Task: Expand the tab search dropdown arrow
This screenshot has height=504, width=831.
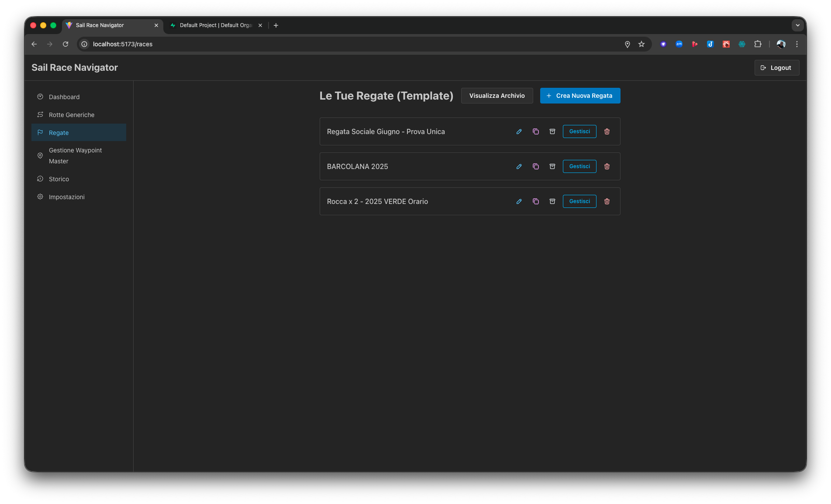Action: click(797, 25)
